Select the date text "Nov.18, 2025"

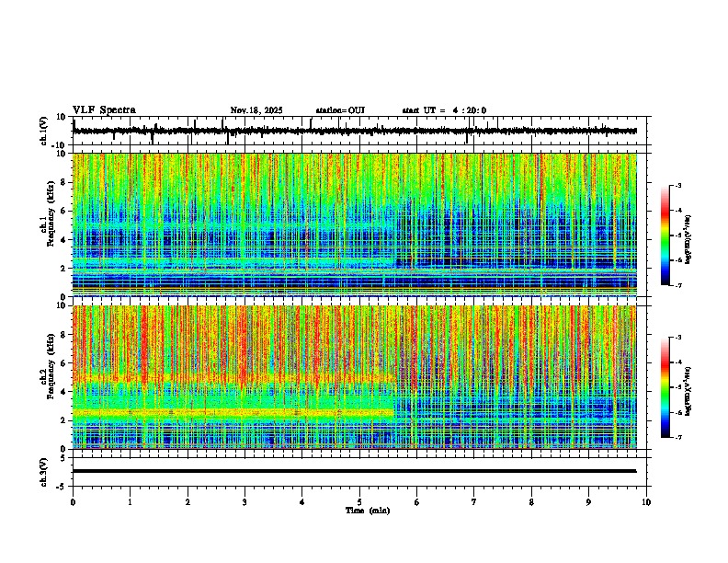tap(256, 110)
